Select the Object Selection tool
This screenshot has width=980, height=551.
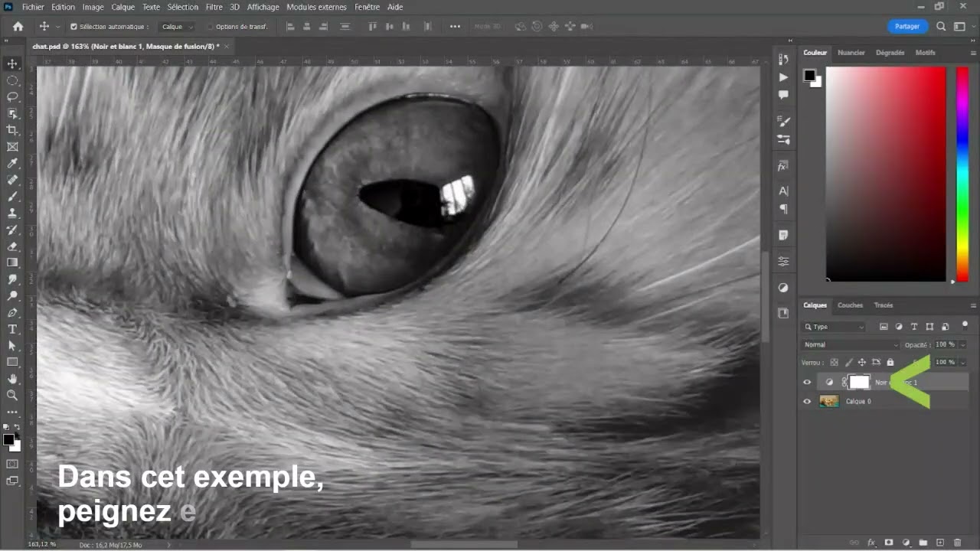point(12,113)
